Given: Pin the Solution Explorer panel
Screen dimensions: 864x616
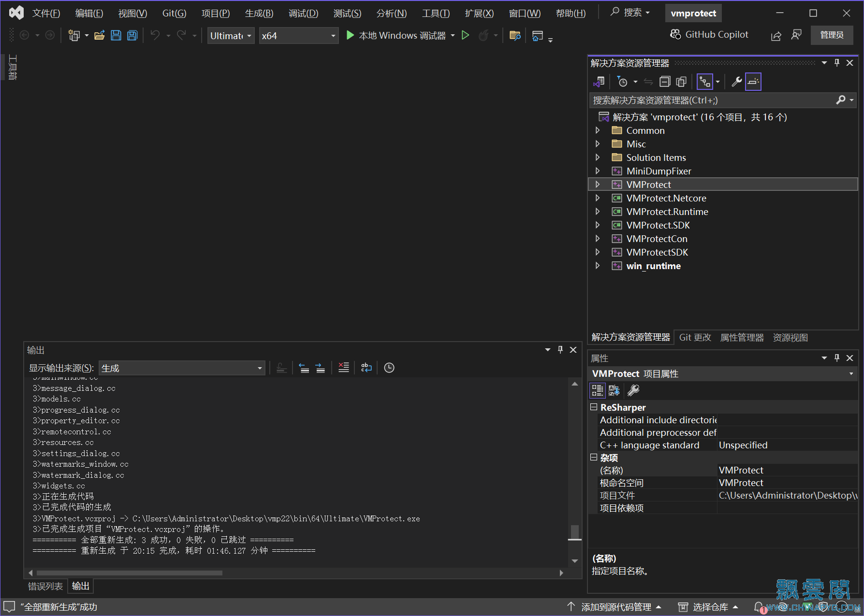Looking at the screenshot, I should (x=837, y=63).
